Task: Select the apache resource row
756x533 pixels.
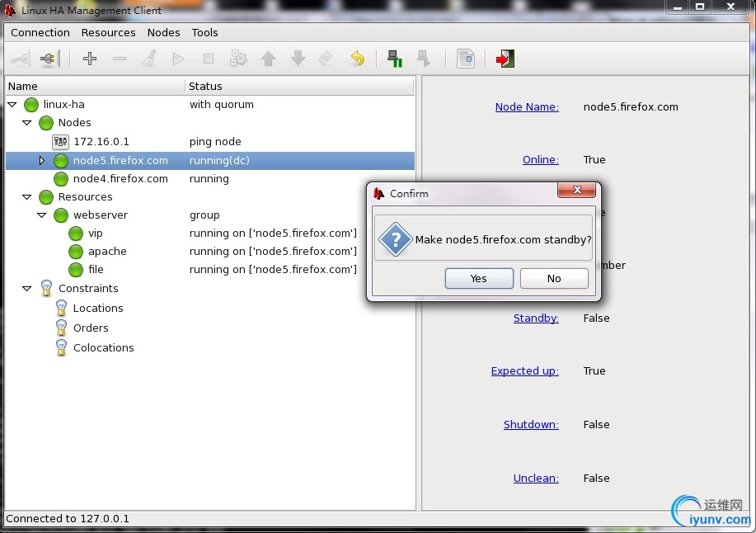Action: [x=209, y=252]
